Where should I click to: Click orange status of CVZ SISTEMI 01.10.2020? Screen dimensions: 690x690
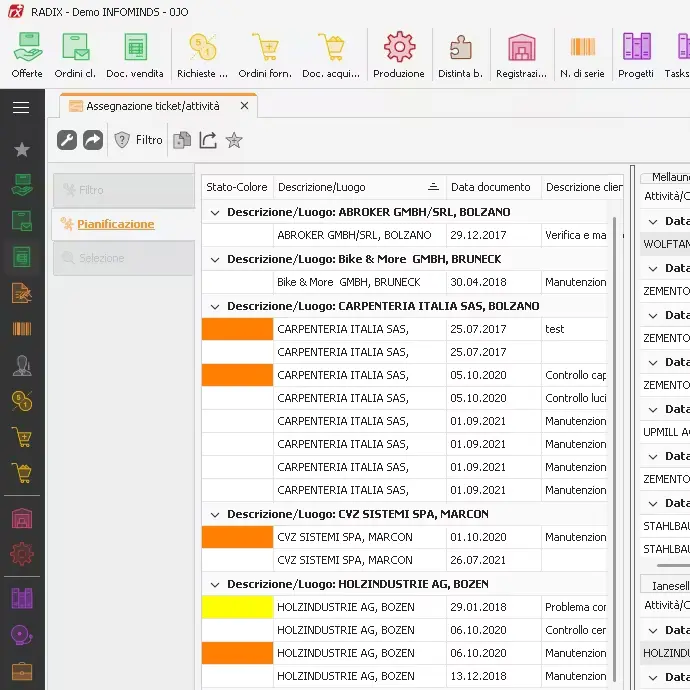point(237,537)
